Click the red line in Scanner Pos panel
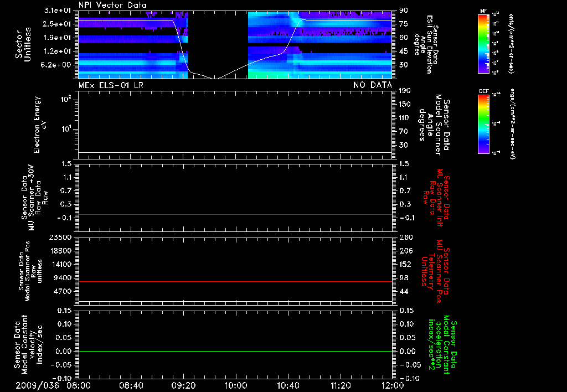This screenshot has height=392, width=567. click(235, 281)
